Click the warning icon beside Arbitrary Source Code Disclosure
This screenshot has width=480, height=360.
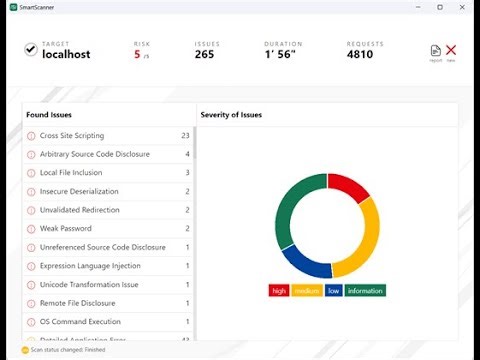31,155
